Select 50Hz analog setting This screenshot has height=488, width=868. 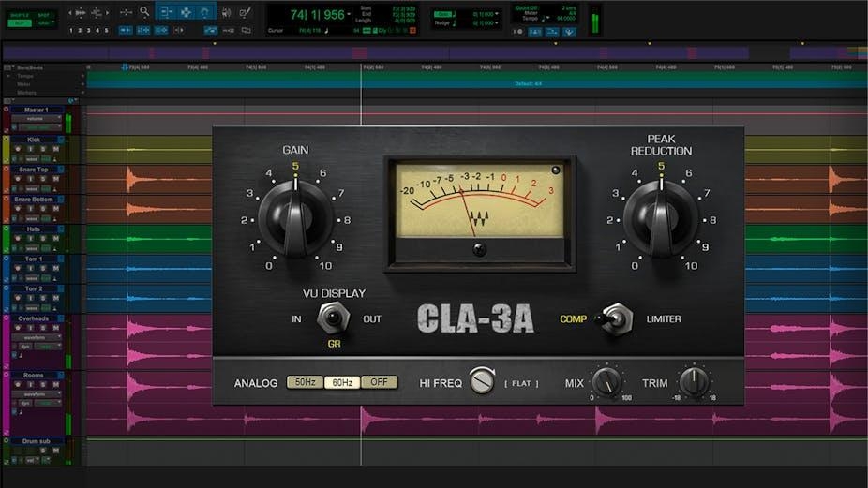coord(305,382)
